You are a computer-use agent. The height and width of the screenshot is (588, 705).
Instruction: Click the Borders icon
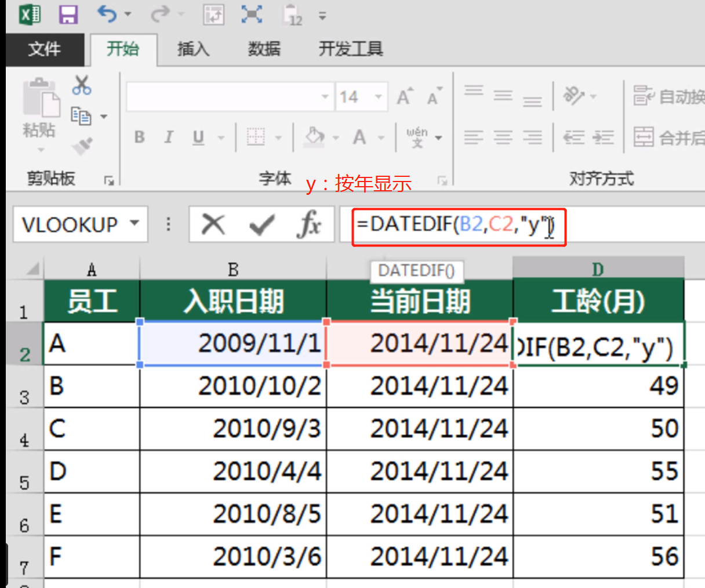(256, 137)
